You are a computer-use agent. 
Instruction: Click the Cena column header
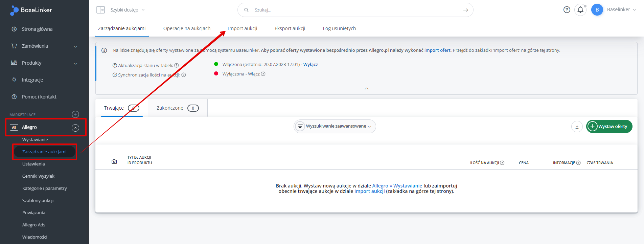(524, 163)
